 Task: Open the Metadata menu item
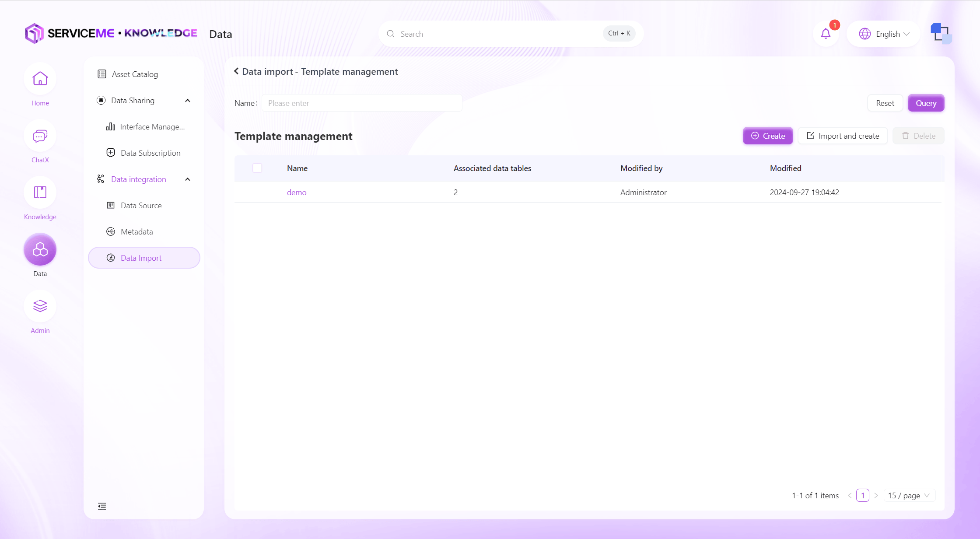(136, 232)
